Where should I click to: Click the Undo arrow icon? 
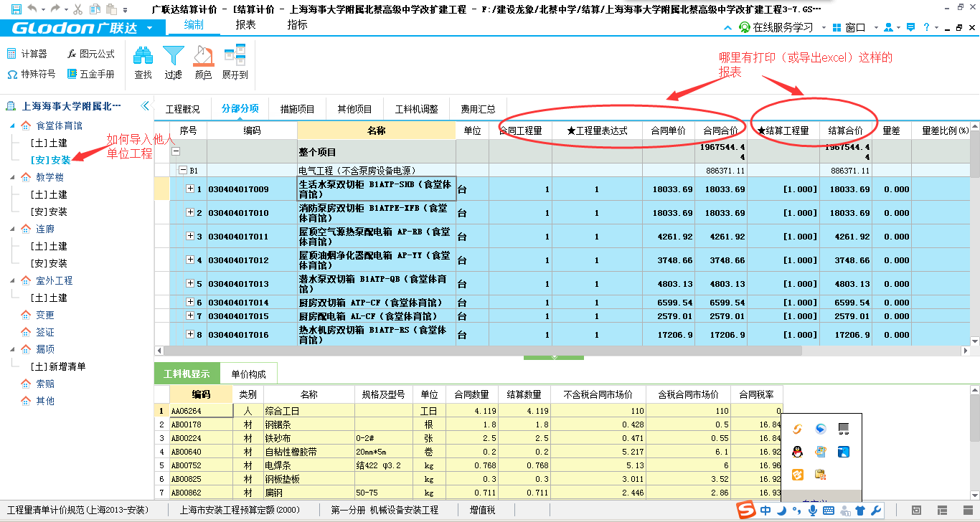33,9
